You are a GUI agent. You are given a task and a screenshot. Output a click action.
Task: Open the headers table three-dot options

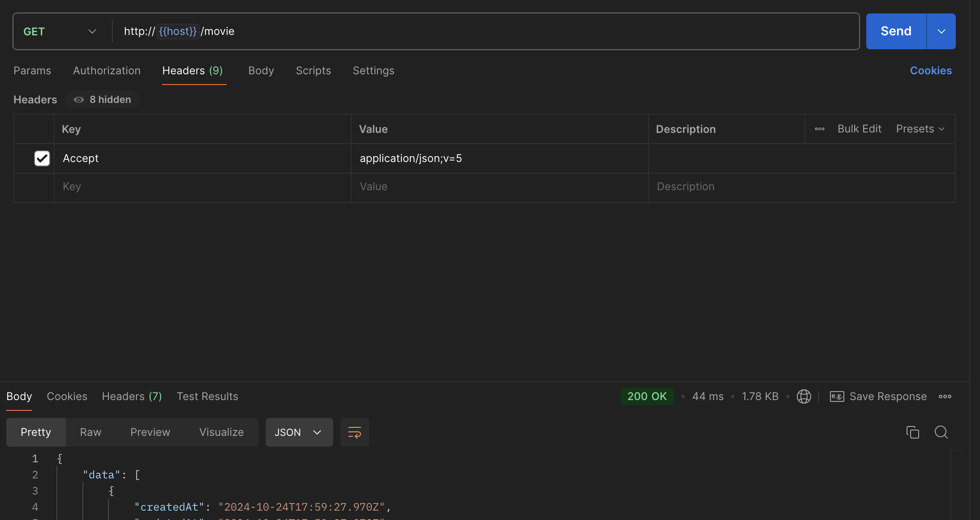[820, 129]
